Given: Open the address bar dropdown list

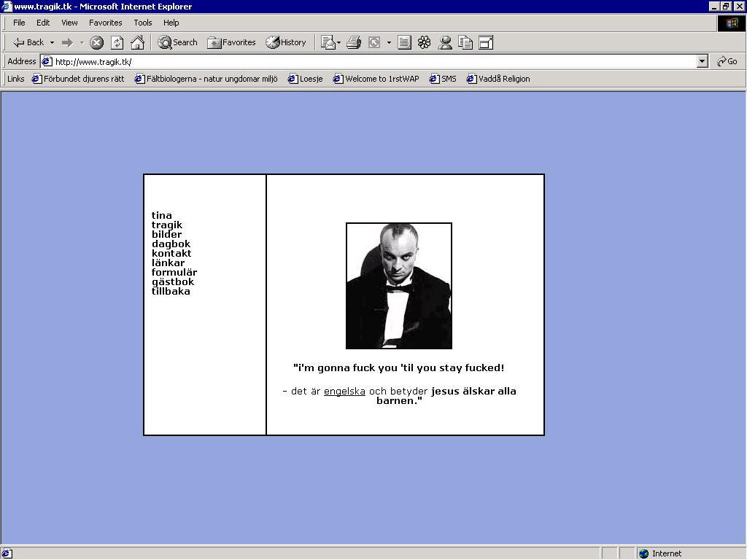Looking at the screenshot, I should pos(702,62).
